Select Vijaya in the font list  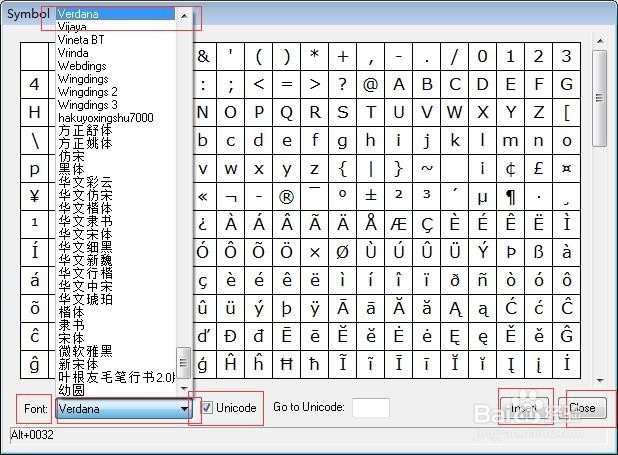(x=116, y=27)
